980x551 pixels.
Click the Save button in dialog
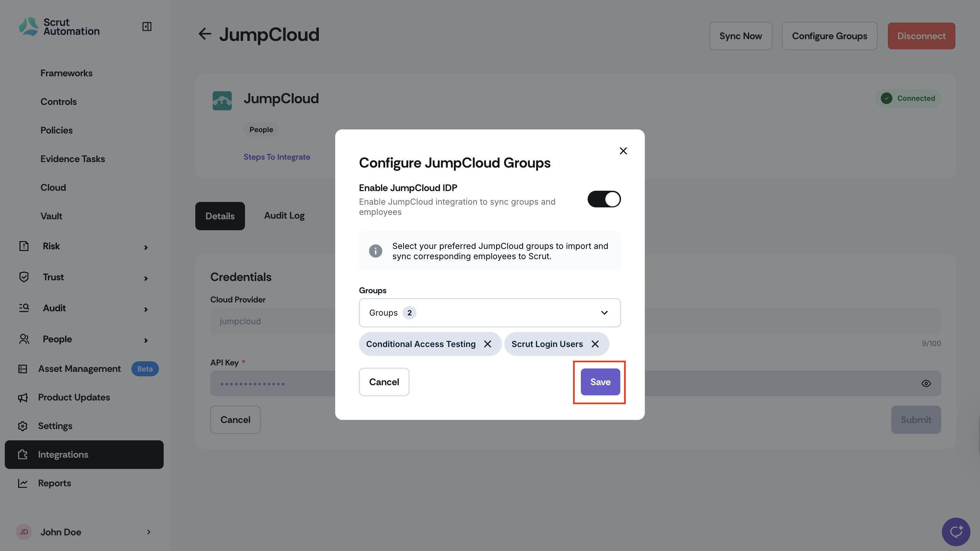point(600,382)
